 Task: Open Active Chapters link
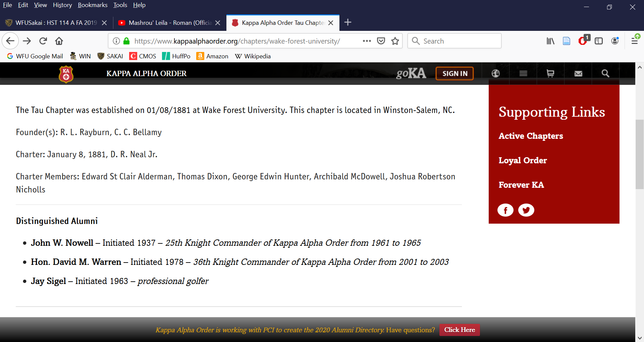[531, 136]
